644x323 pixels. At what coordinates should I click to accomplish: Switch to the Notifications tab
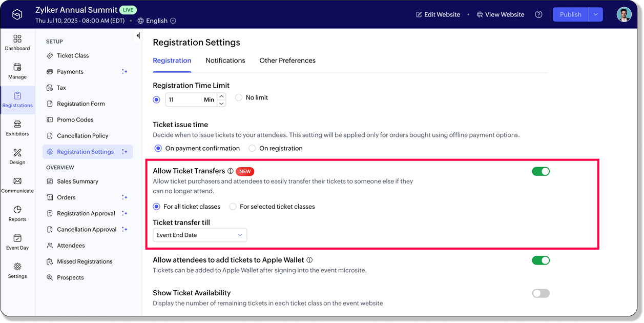pos(225,60)
